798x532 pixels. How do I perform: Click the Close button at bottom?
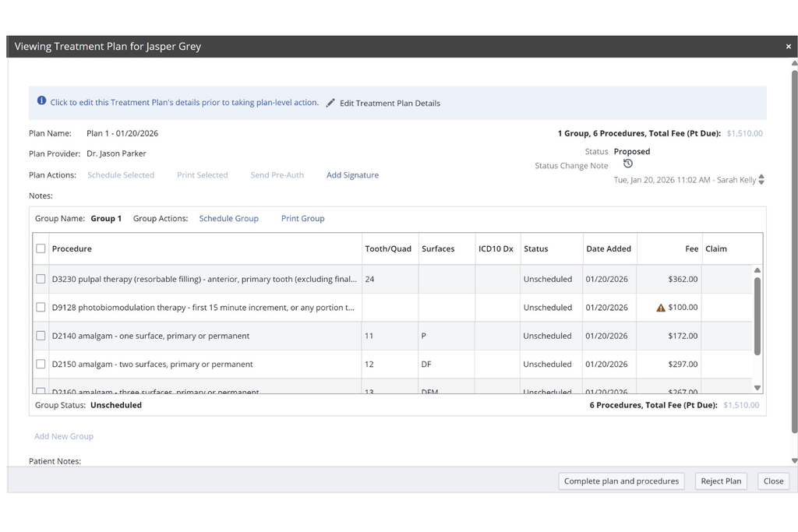(x=774, y=481)
